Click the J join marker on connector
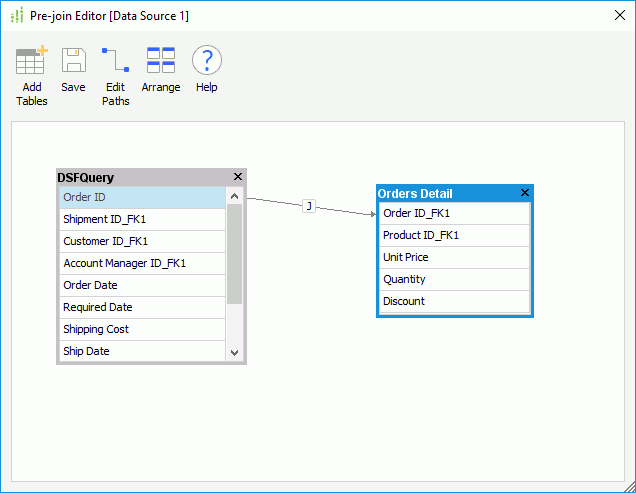 pyautogui.click(x=309, y=206)
